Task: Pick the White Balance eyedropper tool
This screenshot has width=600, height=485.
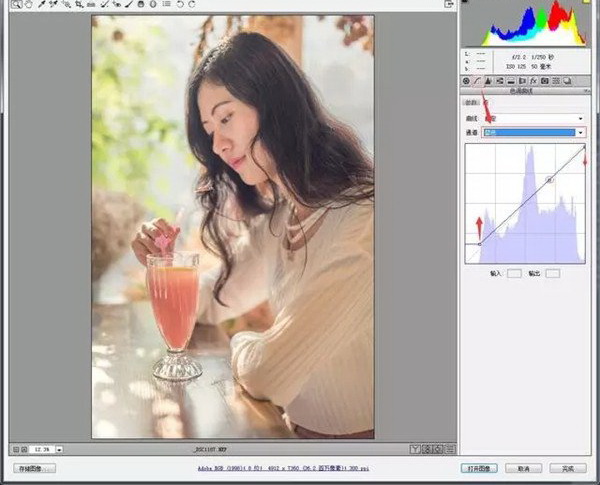Action: [x=42, y=5]
